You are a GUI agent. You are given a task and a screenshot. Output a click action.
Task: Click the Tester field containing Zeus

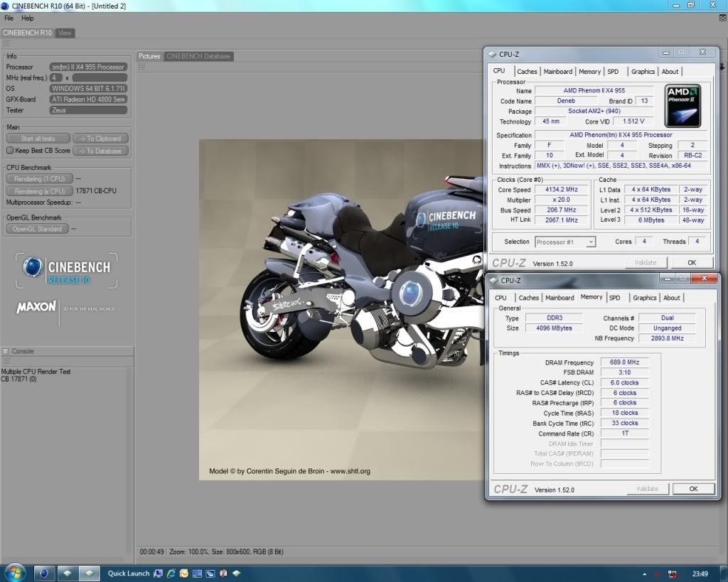pos(88,110)
